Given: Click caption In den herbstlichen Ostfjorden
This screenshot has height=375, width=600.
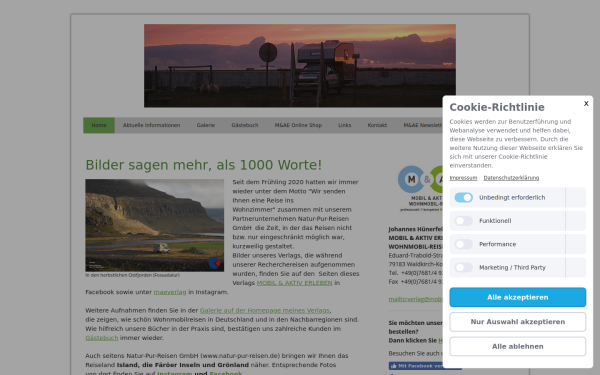Looking at the screenshot, I should pyautogui.click(x=132, y=275).
